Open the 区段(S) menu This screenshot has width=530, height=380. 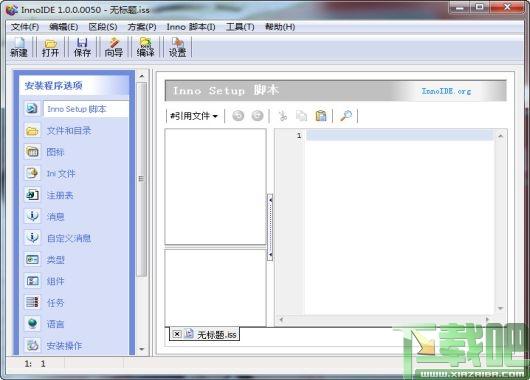pyautogui.click(x=103, y=27)
